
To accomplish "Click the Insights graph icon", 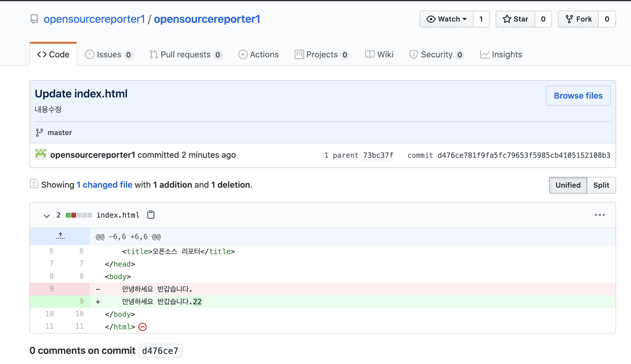I will coord(485,55).
